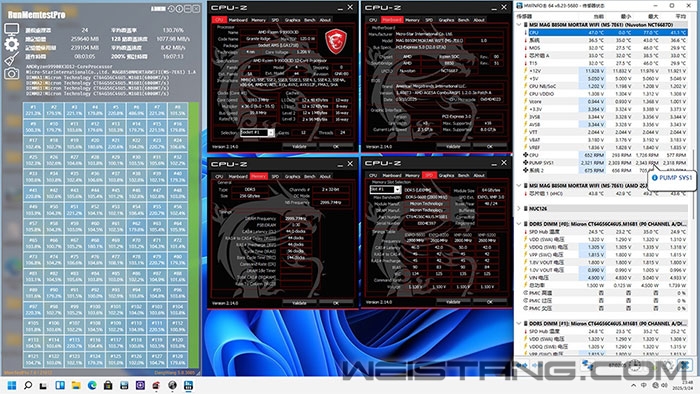Viewport: 700px width, 394px height.
Task: Collapse the Nuvoton NCT6687D sensor group
Action: tap(519, 25)
